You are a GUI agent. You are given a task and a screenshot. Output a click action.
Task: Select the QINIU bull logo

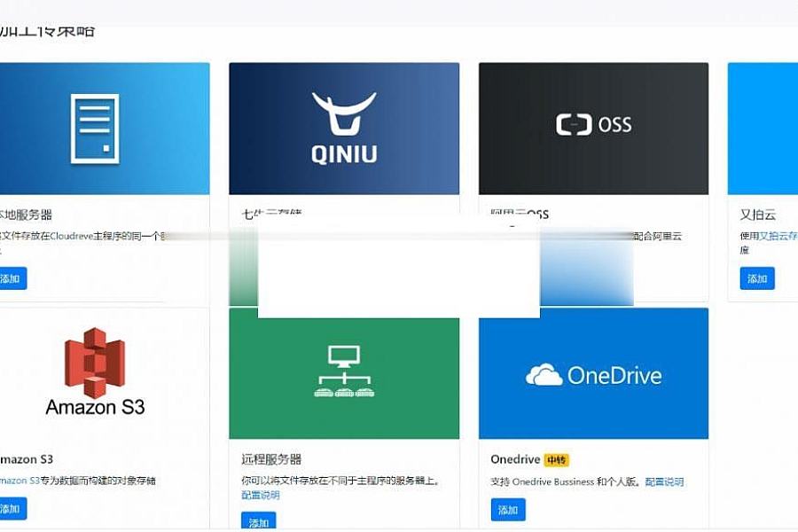click(344, 128)
